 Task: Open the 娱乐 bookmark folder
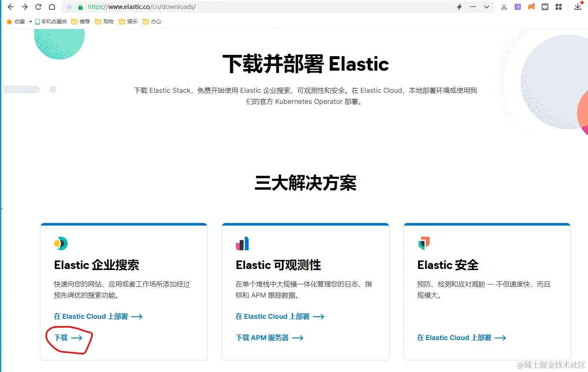[x=128, y=22]
